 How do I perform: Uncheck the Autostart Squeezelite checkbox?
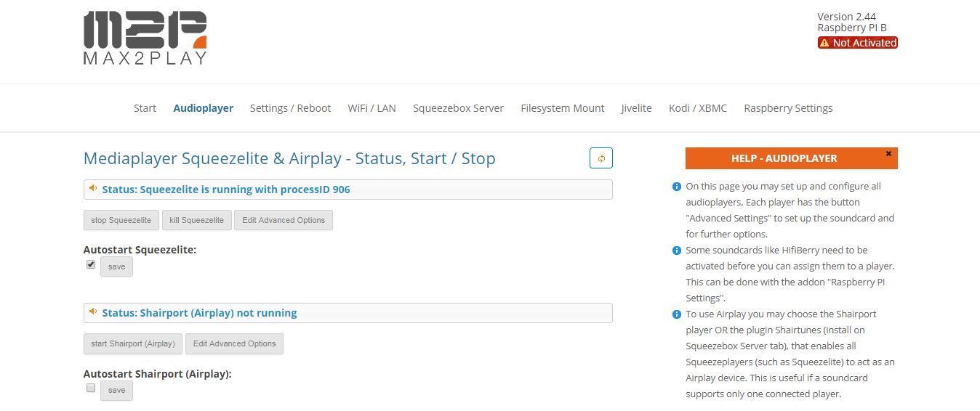click(x=91, y=265)
